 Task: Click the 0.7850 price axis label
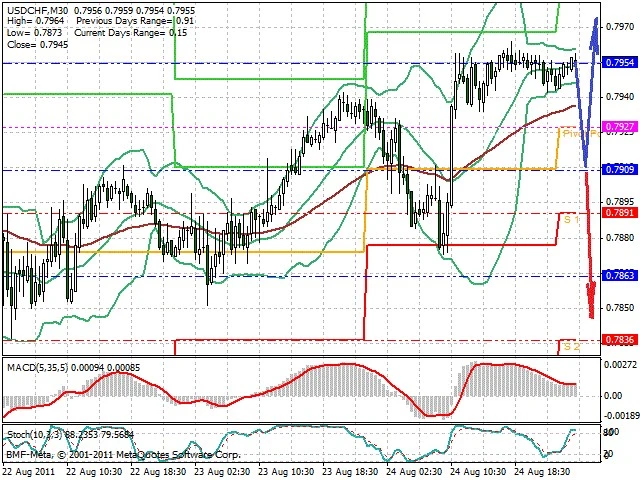coord(620,308)
